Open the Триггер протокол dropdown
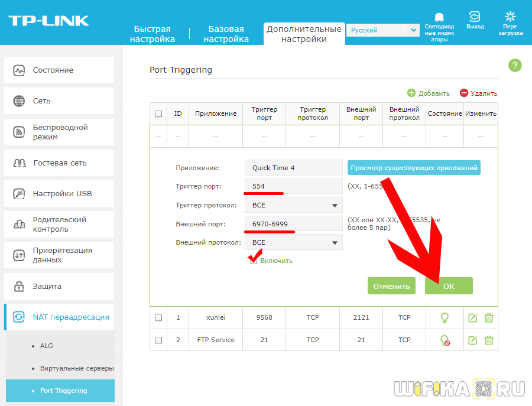 (x=293, y=205)
